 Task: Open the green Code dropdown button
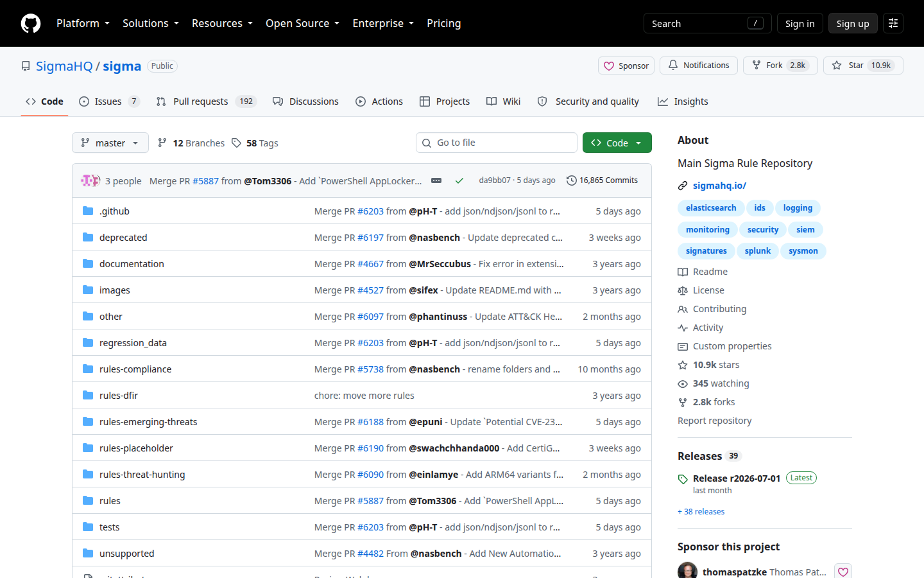coord(617,143)
